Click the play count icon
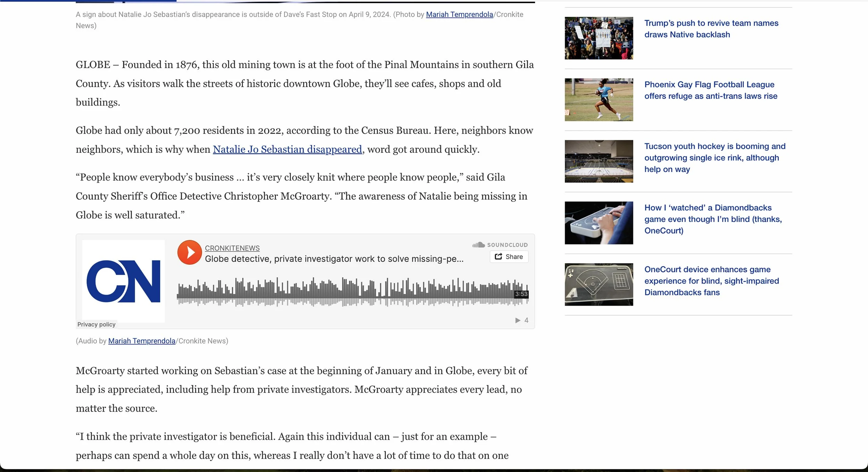The width and height of the screenshot is (868, 472). click(518, 320)
